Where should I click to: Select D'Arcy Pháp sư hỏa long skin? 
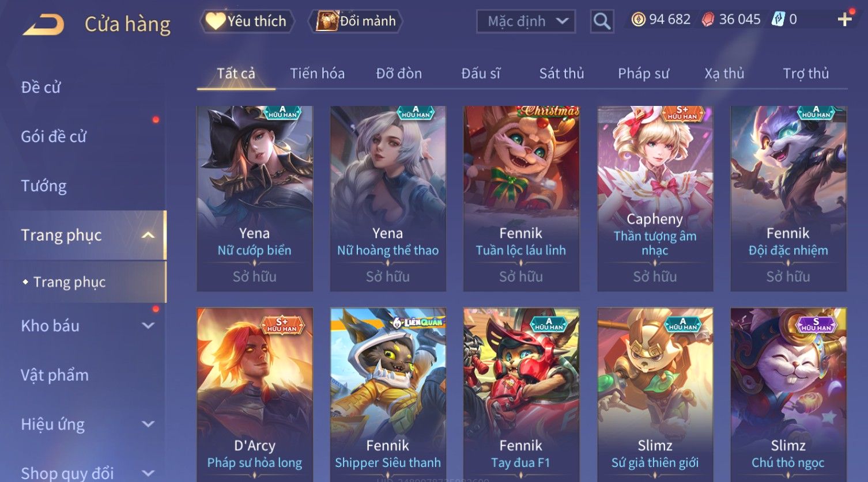(254, 394)
